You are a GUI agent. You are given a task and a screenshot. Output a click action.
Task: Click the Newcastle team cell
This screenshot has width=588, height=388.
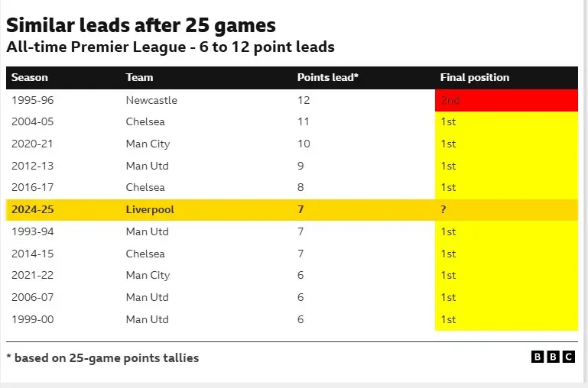151,100
